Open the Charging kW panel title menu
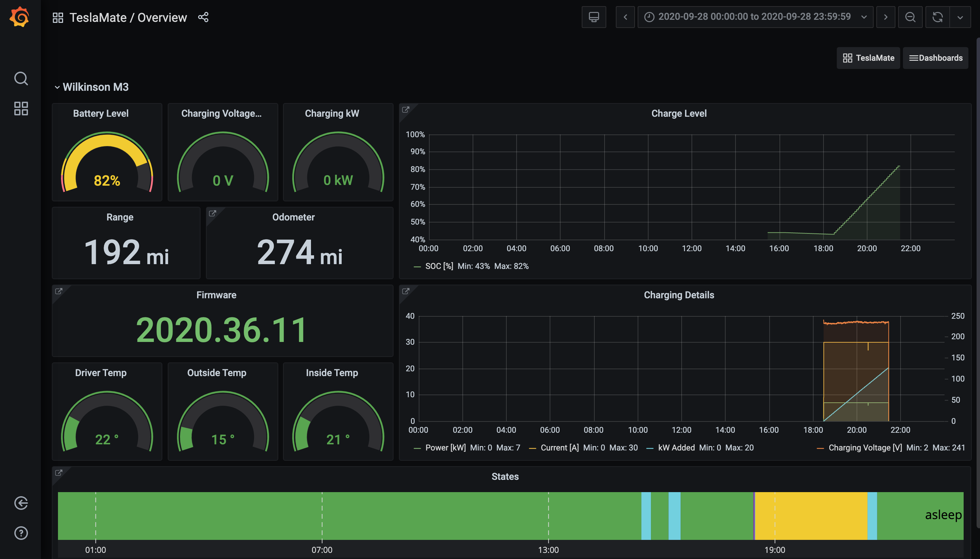 [x=332, y=113]
